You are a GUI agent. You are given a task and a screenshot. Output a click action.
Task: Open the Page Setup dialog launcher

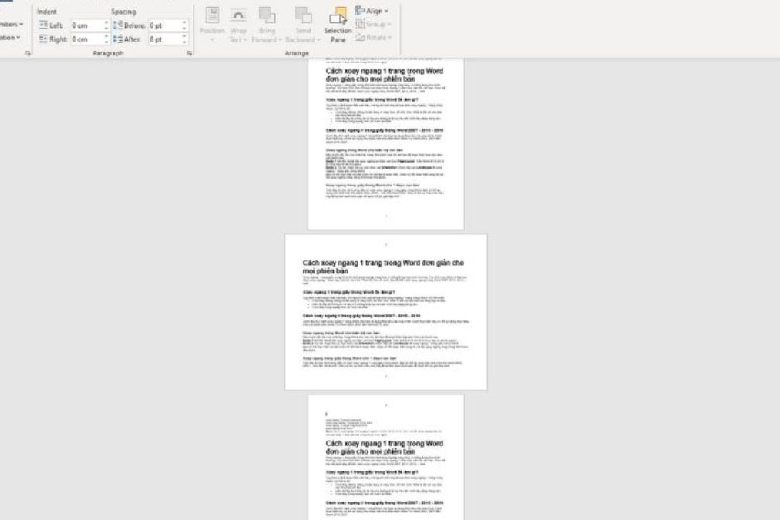28,53
